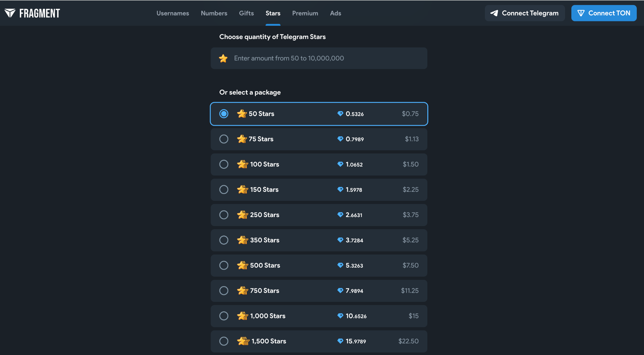
Task: Click the stars icon beside 1,000 Stars
Action: tap(242, 316)
